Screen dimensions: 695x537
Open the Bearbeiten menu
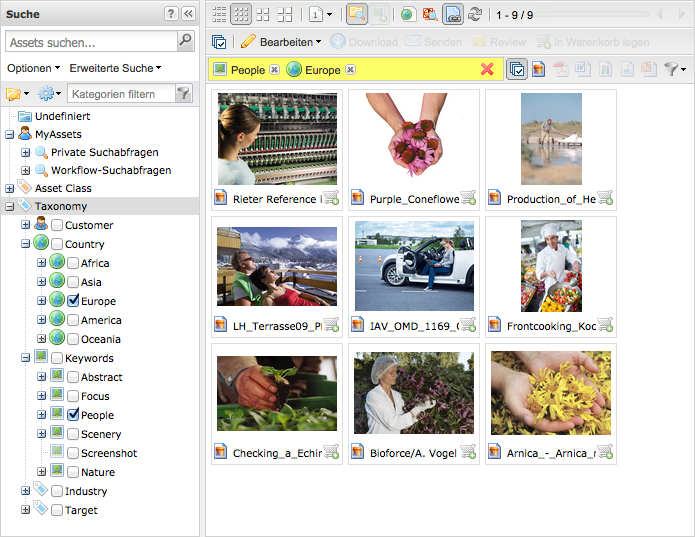pyautogui.click(x=281, y=42)
